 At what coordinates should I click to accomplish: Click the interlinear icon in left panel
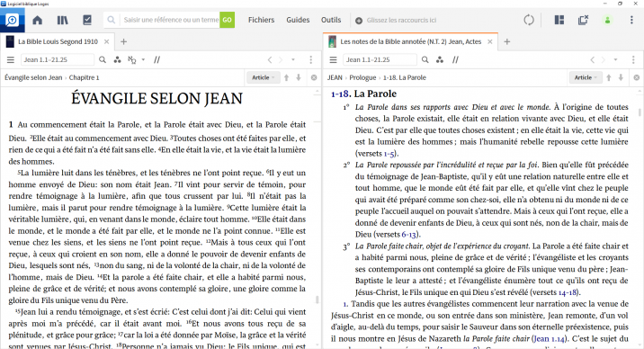[x=132, y=60]
